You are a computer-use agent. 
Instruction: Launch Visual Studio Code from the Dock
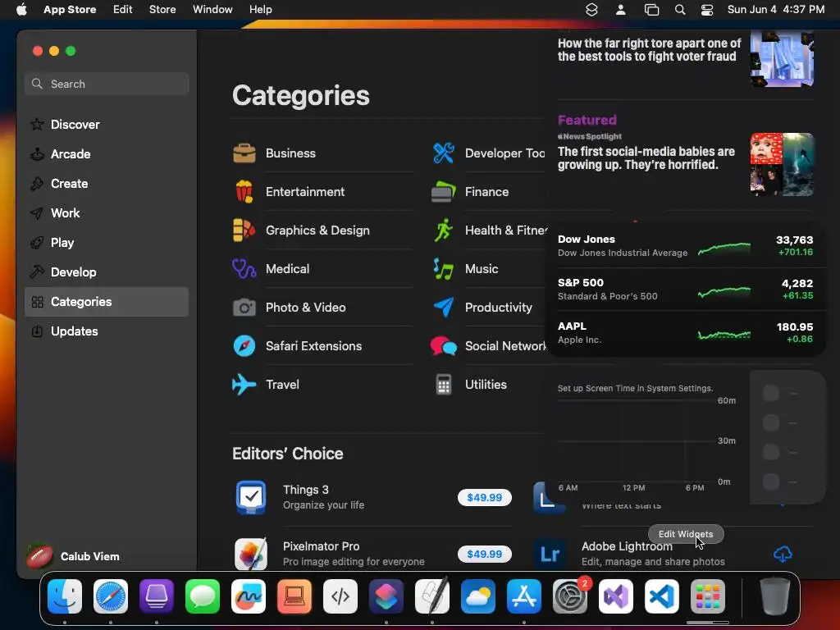pyautogui.click(x=662, y=596)
